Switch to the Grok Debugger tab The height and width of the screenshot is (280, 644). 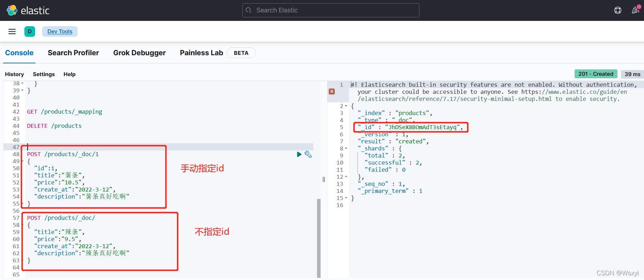click(x=140, y=53)
